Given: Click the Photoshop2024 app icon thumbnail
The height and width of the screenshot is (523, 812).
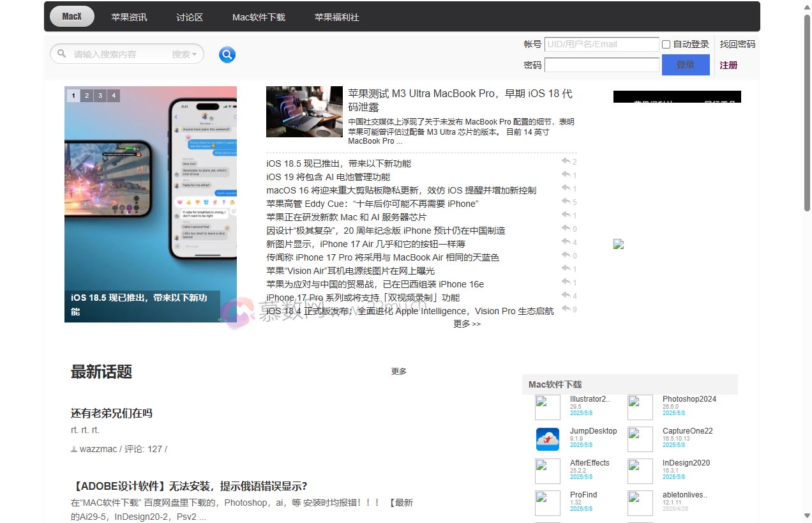Looking at the screenshot, I should click(x=640, y=407).
